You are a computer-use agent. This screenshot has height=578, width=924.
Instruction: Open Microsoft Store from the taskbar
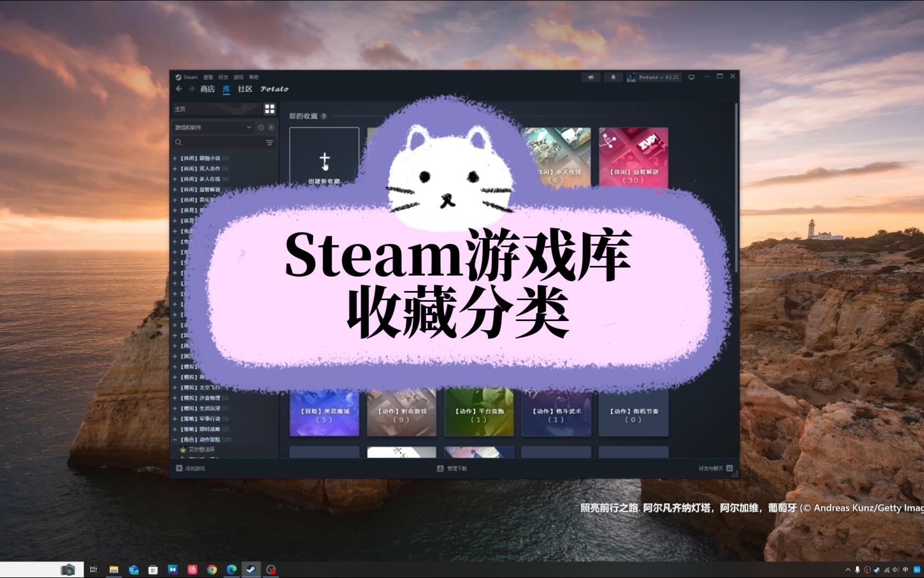coord(153,569)
